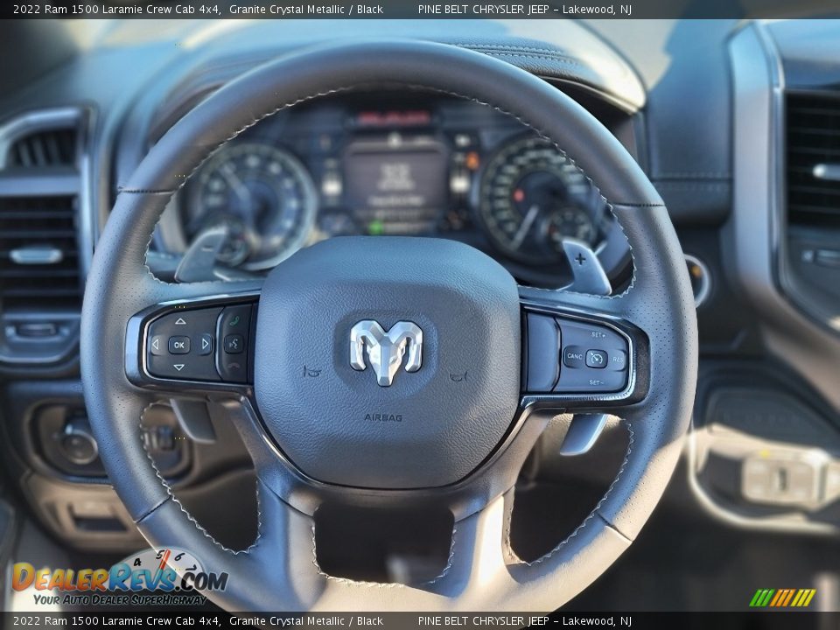Screen dimensions: 840x630
Task: Click 'PINE BELT CHRYSLER JEEP' in top caption
Action: (483, 9)
